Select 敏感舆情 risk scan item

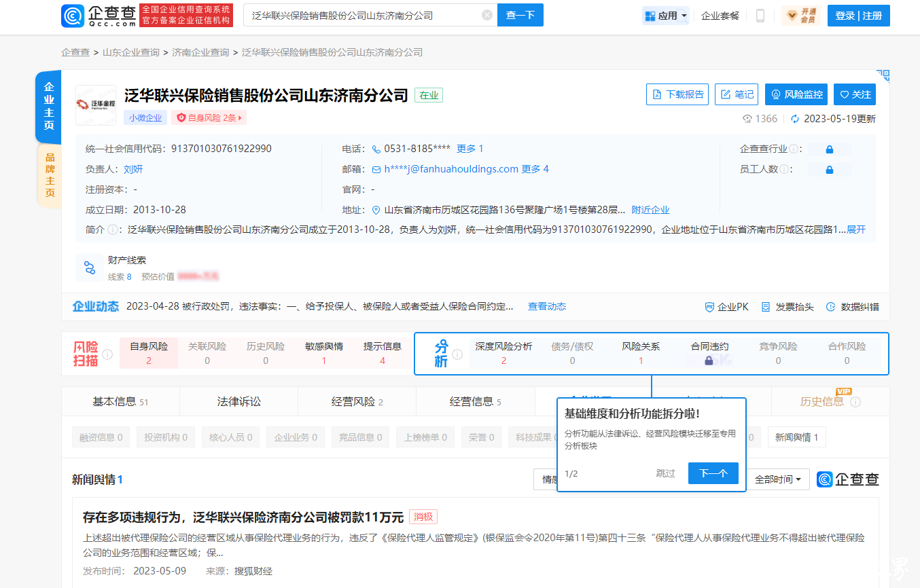(x=324, y=353)
